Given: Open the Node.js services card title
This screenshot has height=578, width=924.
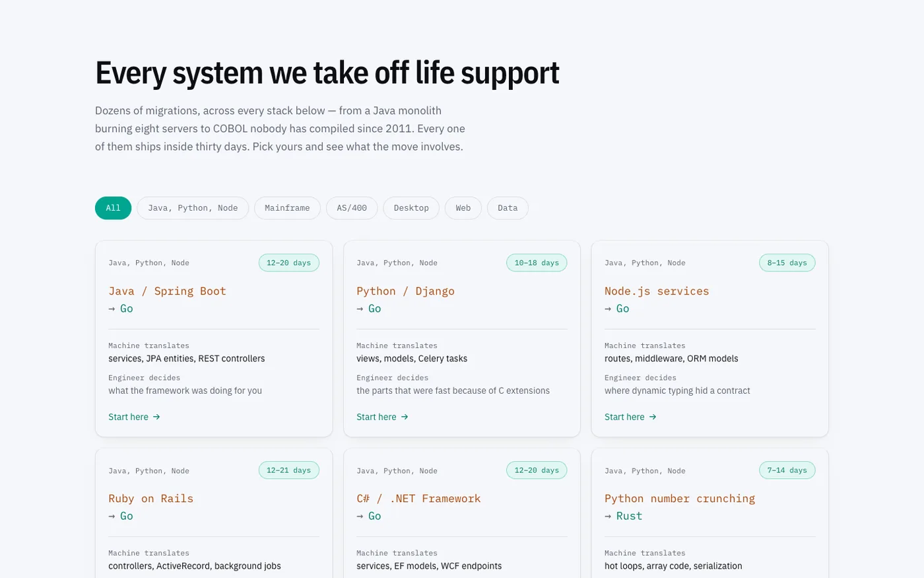Looking at the screenshot, I should point(657,291).
